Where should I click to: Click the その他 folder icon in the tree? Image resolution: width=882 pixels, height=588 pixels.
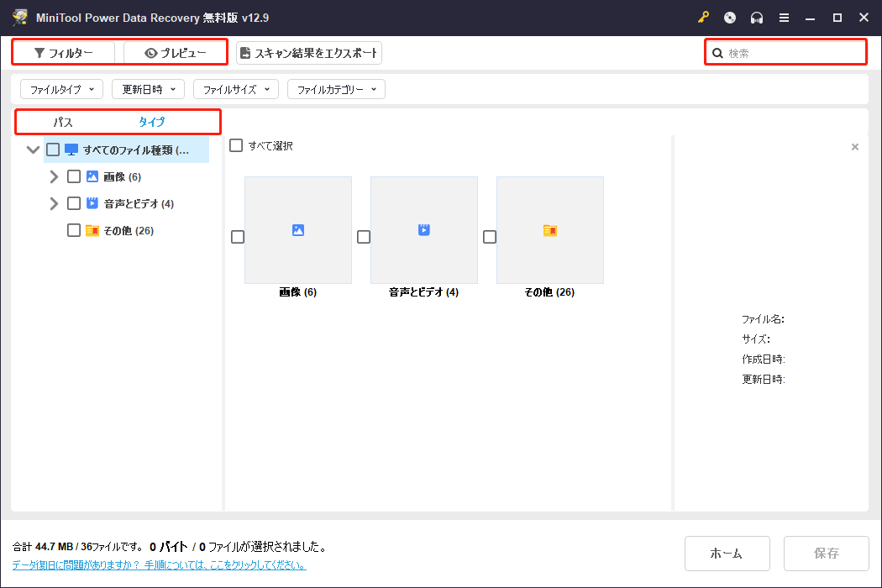(92, 230)
